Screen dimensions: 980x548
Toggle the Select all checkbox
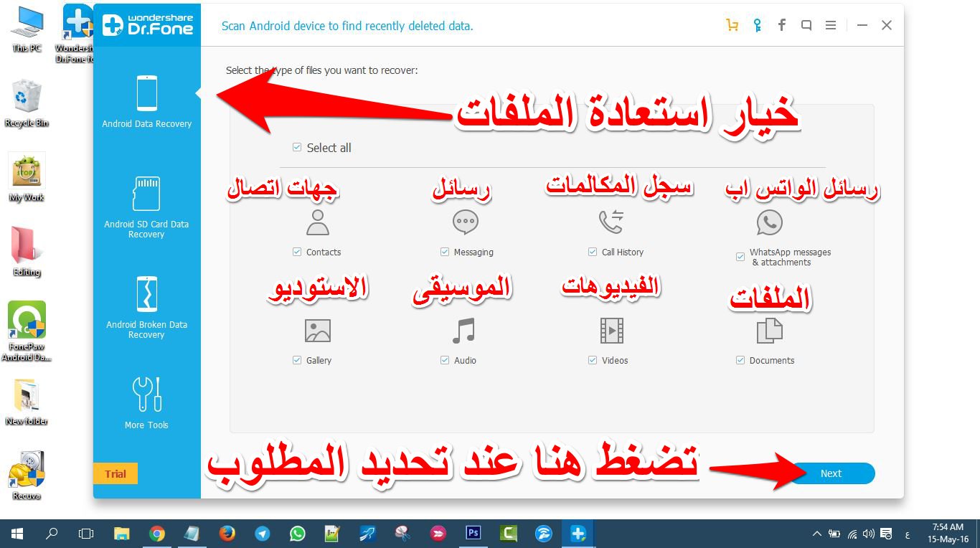click(x=297, y=147)
